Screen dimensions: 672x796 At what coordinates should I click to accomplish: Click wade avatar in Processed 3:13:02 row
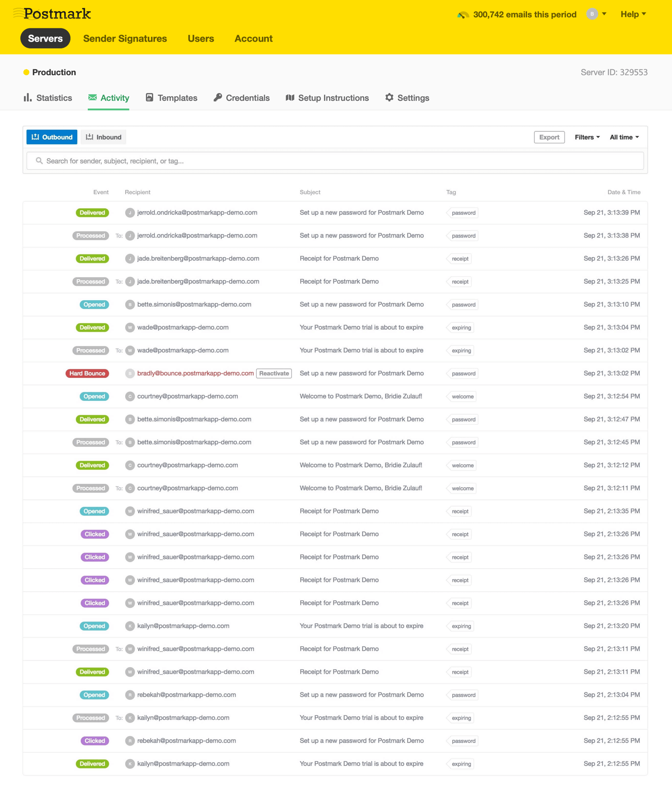(130, 351)
